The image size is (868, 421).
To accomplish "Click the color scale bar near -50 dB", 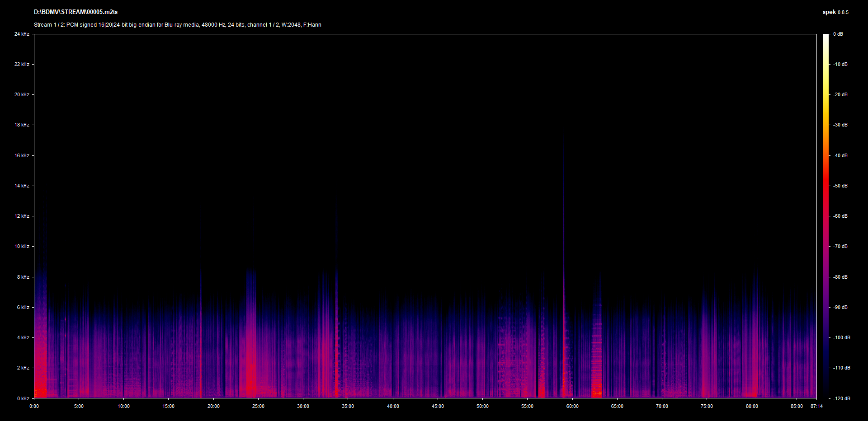I will tap(826, 186).
